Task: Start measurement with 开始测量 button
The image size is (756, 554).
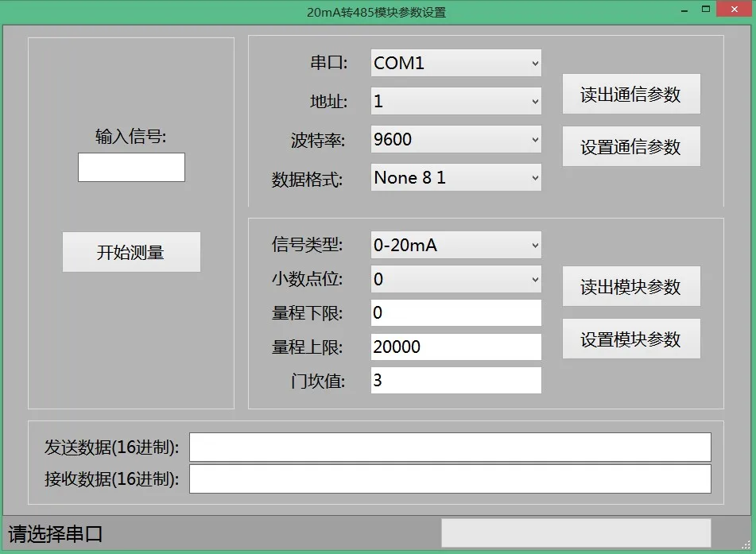Action: click(x=131, y=252)
